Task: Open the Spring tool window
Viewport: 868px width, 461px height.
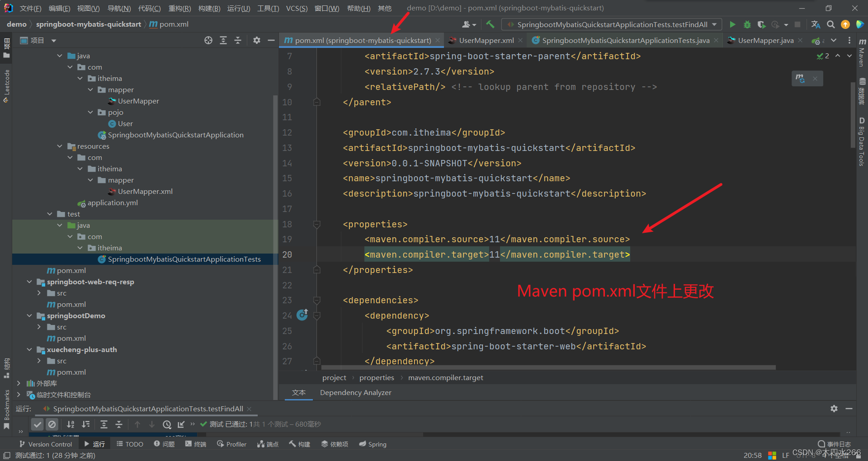Action: pyautogui.click(x=373, y=444)
